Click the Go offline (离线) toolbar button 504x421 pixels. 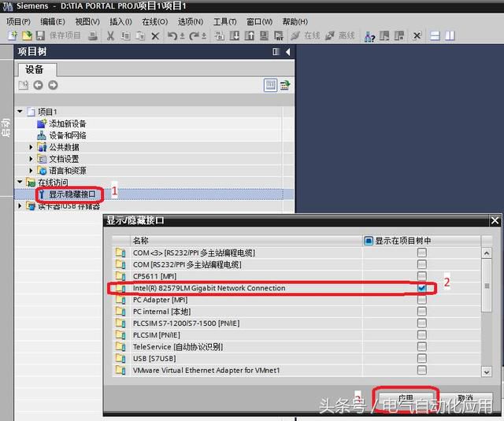pyautogui.click(x=340, y=35)
